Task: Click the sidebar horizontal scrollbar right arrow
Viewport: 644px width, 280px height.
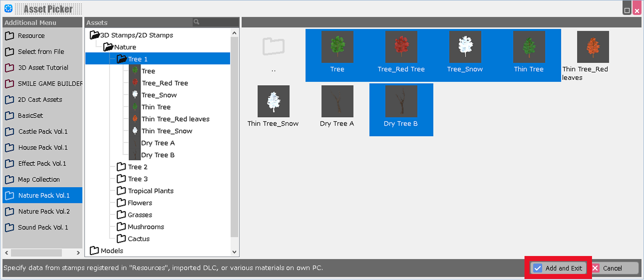Action: pos(78,253)
